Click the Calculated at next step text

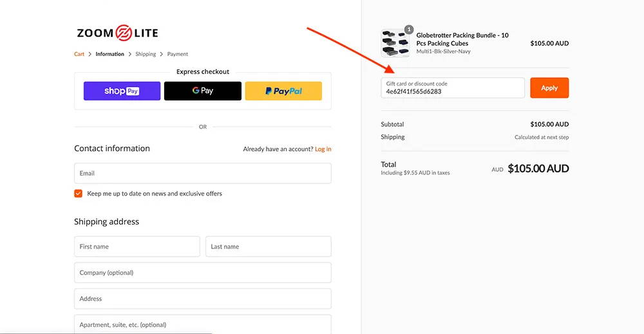542,137
